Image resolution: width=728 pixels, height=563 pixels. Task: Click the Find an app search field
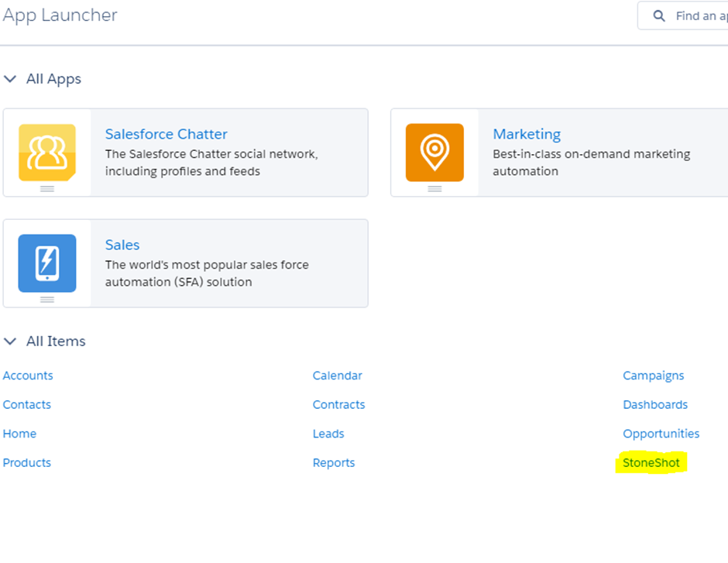pos(683,15)
